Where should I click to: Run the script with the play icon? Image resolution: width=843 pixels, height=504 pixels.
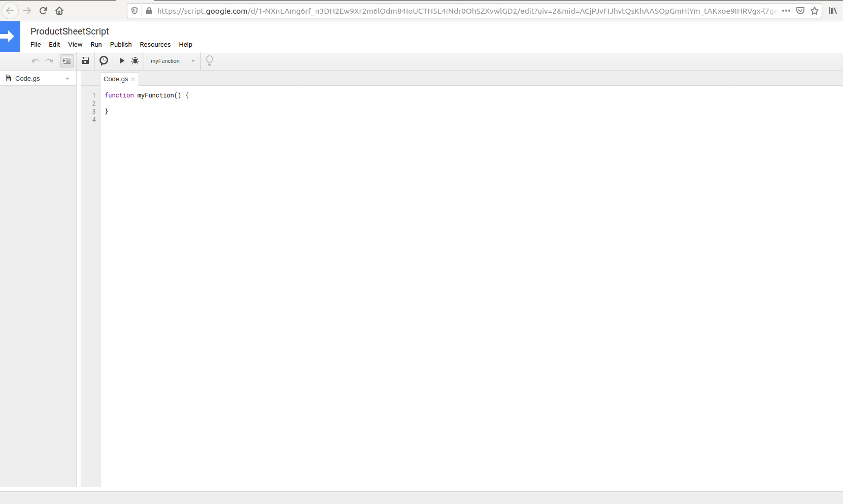121,60
